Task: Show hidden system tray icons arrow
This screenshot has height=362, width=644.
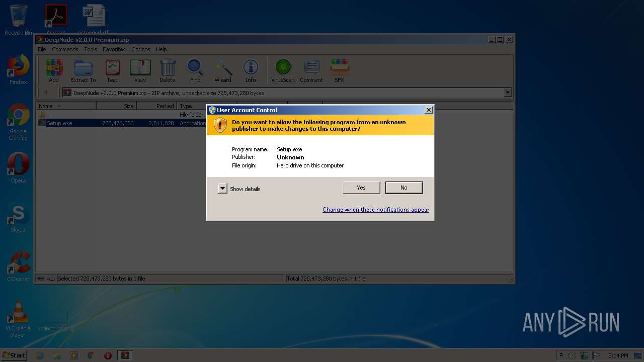Action: coord(560,355)
